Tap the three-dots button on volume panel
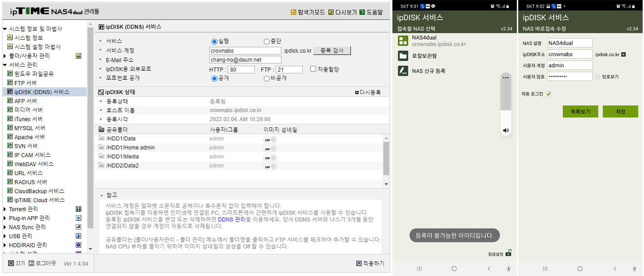 (506, 78)
